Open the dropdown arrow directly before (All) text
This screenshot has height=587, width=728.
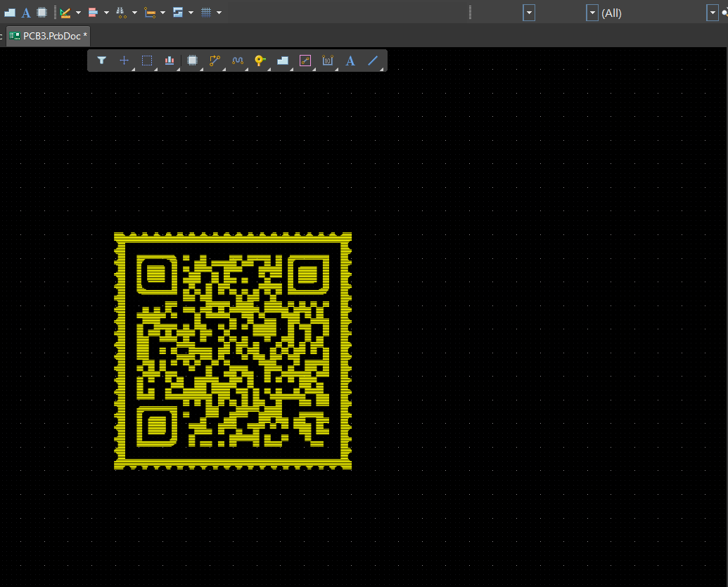click(x=592, y=13)
